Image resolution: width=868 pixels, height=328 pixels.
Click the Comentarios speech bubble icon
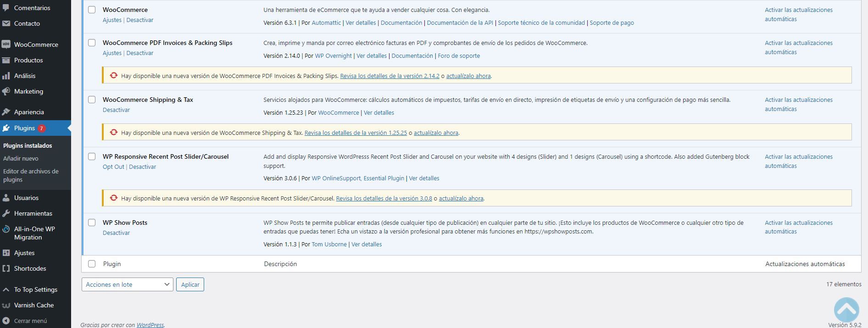click(6, 8)
